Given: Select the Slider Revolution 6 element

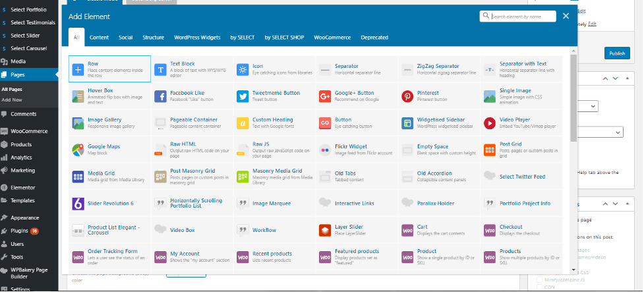Looking at the screenshot, I should point(109,203).
